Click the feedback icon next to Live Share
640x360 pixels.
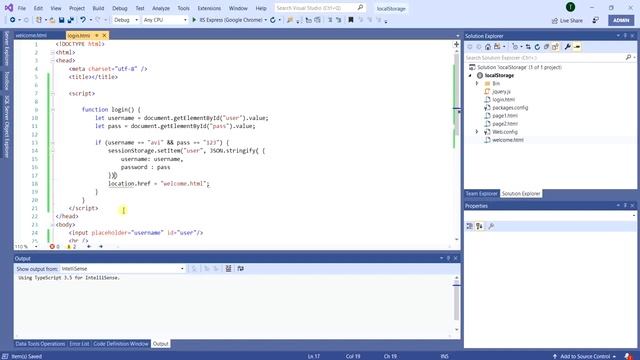596,20
